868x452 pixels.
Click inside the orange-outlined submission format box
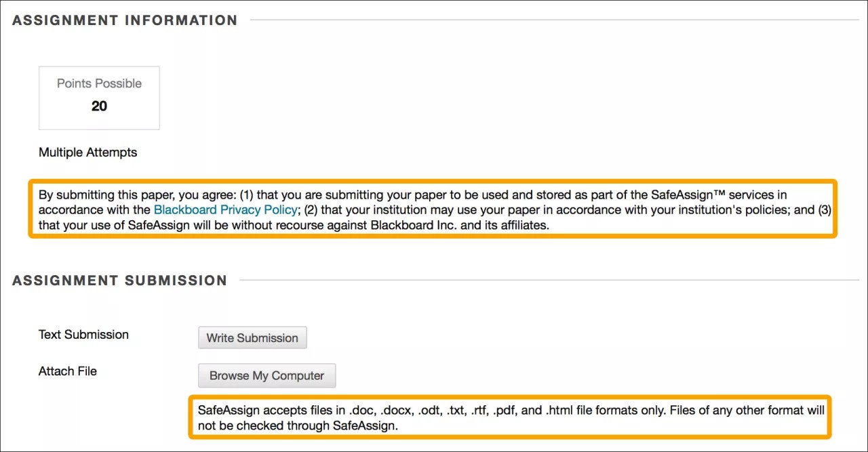click(x=511, y=417)
